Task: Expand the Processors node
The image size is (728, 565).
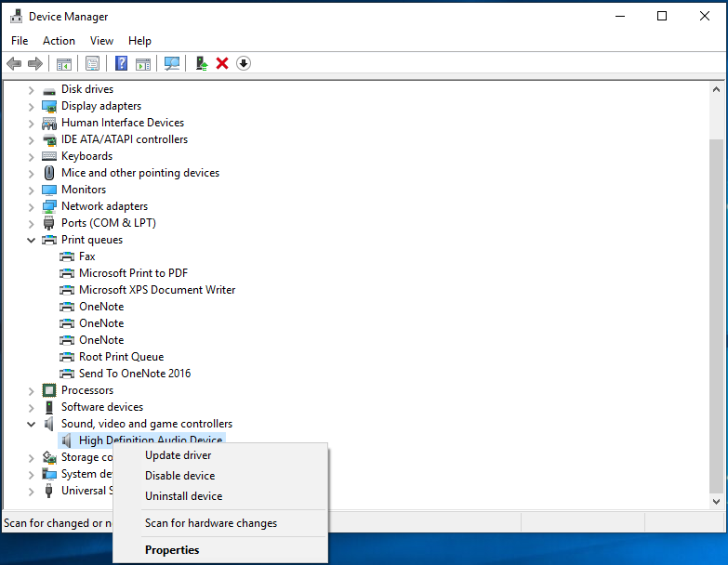Action: click(31, 391)
